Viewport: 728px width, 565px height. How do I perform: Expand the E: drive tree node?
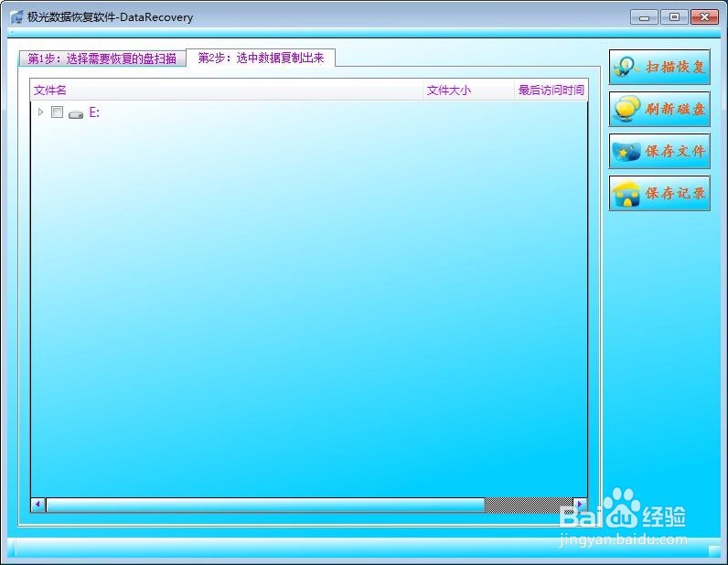tap(40, 112)
